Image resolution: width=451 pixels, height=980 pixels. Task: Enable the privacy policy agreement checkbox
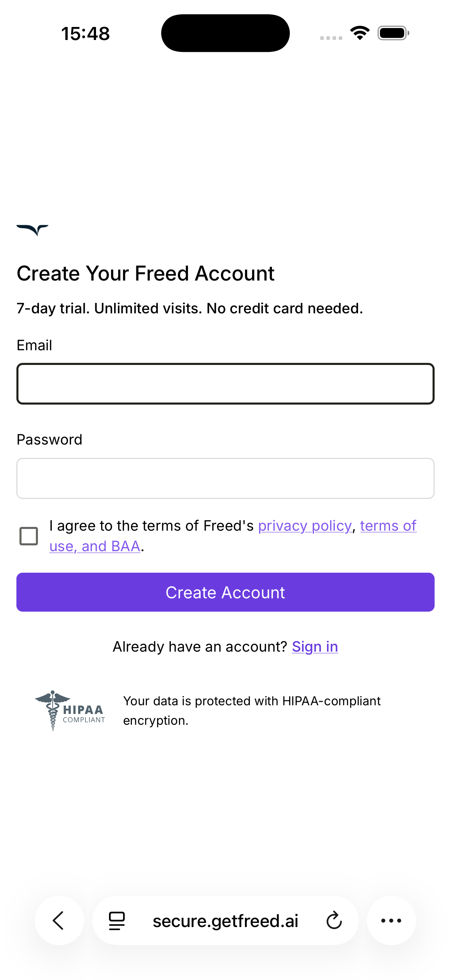click(x=28, y=536)
